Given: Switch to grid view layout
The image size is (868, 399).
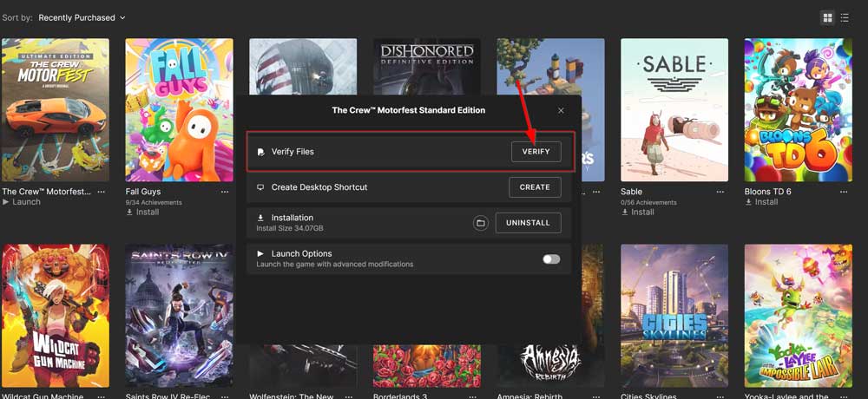Looking at the screenshot, I should click(827, 17).
